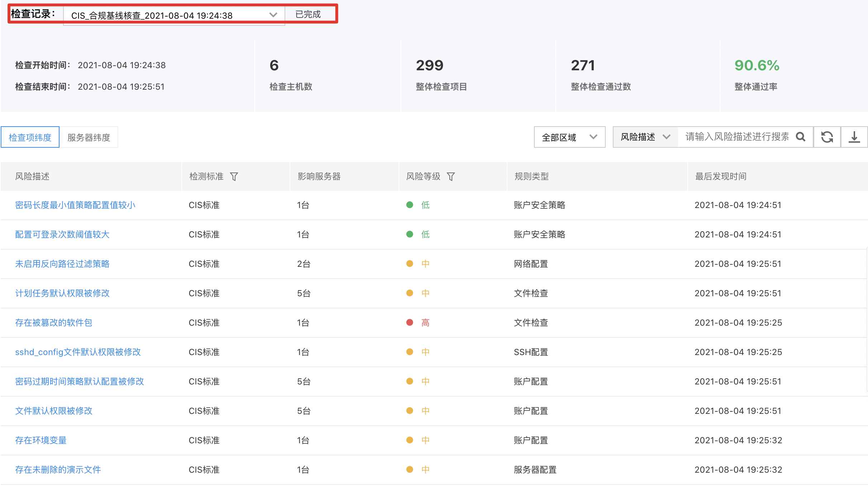Screen dimensions: 868x487
Task: Click 低 risk level in password length row
Action: coord(425,205)
